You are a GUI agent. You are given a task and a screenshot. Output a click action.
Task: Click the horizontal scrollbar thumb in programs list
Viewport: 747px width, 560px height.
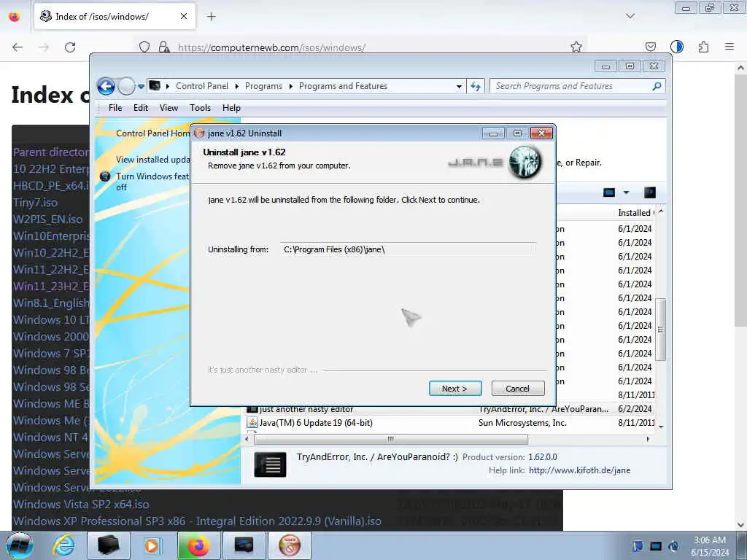tap(391, 439)
